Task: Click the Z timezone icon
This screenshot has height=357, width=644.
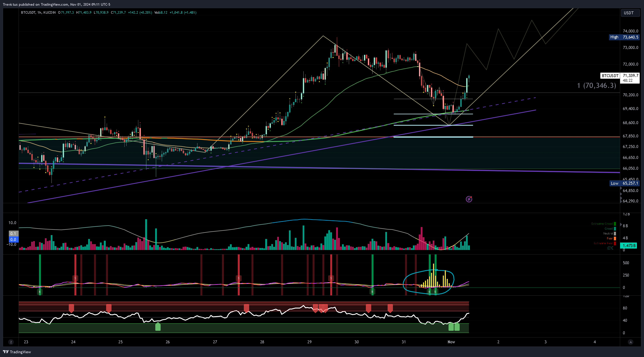Action: [x=11, y=342]
